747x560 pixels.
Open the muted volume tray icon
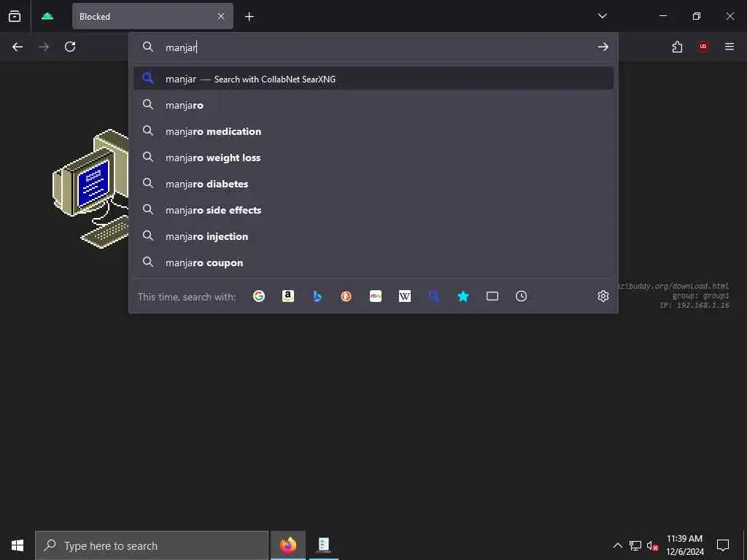[652, 545]
